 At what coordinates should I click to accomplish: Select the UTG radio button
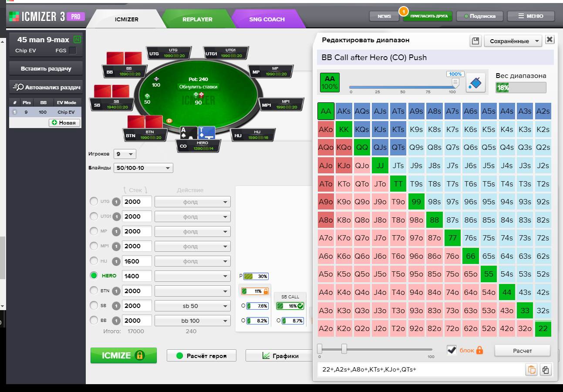[94, 202]
